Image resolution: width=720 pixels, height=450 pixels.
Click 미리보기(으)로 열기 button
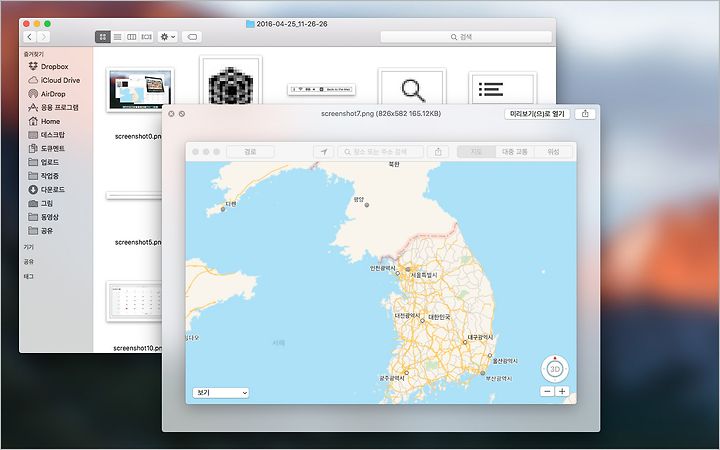[537, 114]
